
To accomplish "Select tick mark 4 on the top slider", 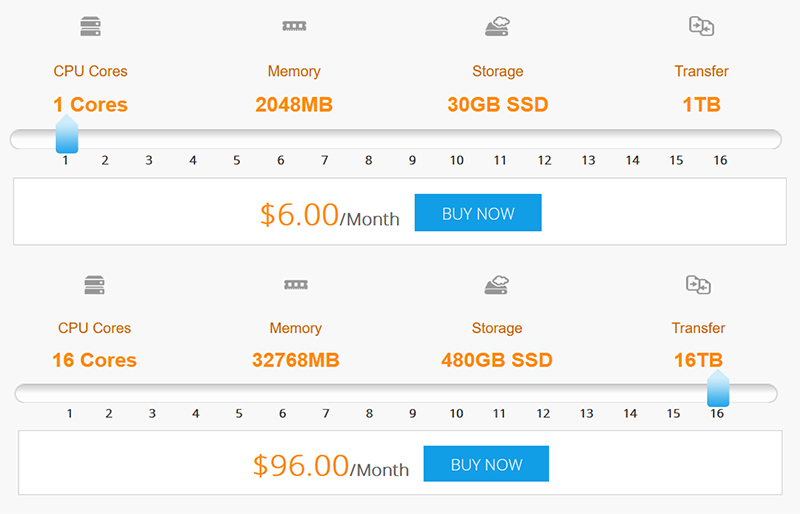I will click(193, 160).
